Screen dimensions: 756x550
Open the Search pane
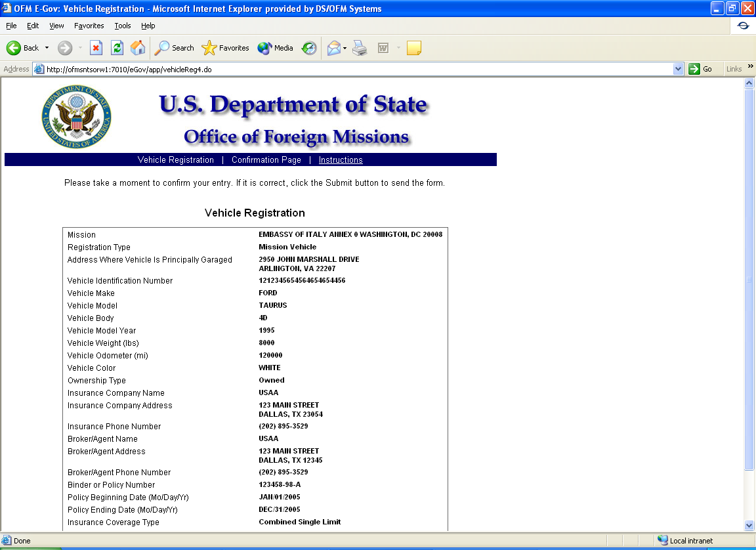(175, 48)
